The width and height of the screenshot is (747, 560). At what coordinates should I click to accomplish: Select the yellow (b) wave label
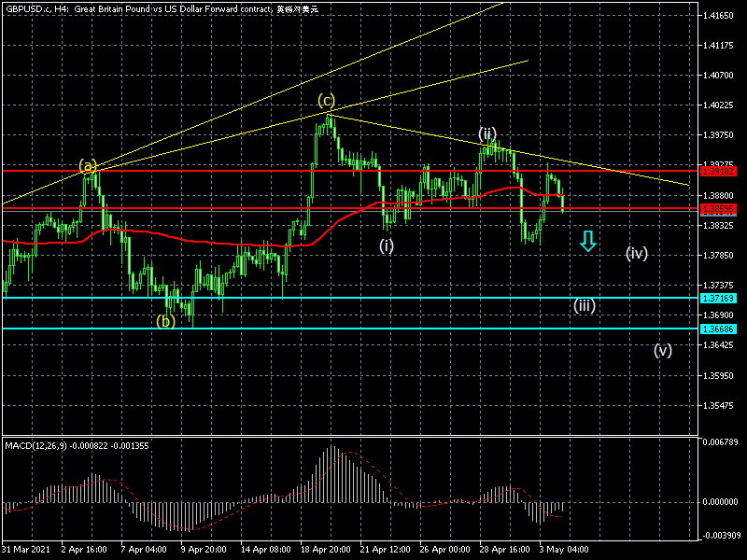(x=166, y=321)
